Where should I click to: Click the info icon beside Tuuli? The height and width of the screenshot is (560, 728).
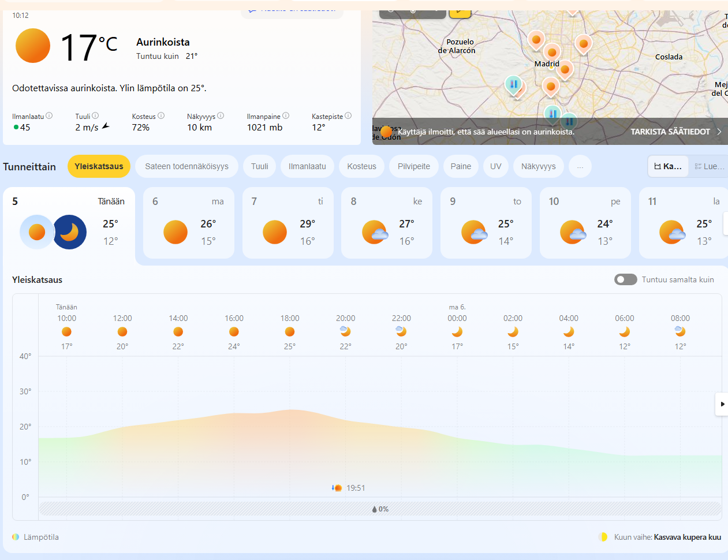(x=95, y=115)
